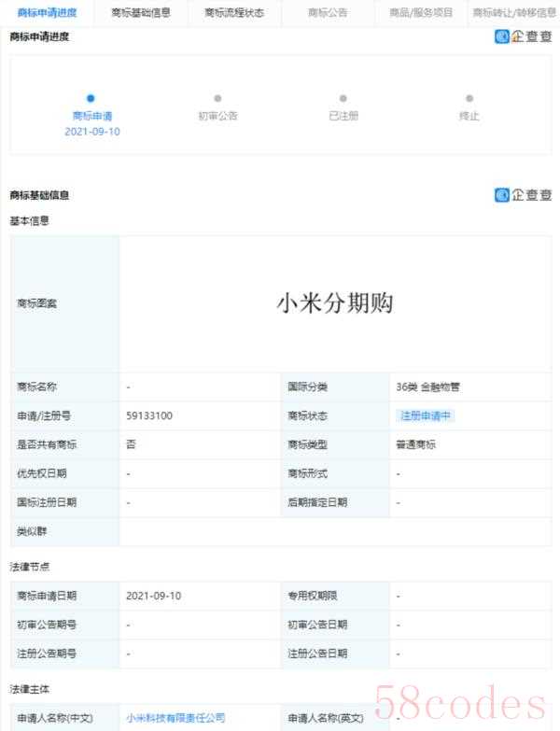Click the 2021-09-10 value for 商标申请日期
The height and width of the screenshot is (731, 560).
click(x=153, y=596)
